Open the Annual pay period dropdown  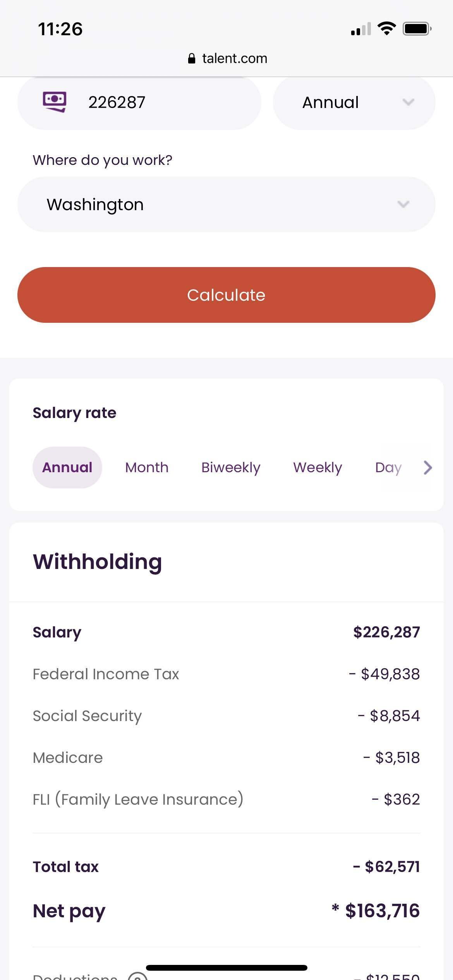[x=354, y=102]
